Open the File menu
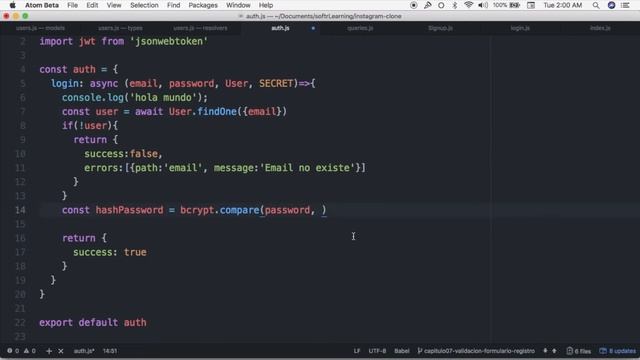Screen dimensions: 640x360 point(72,5)
